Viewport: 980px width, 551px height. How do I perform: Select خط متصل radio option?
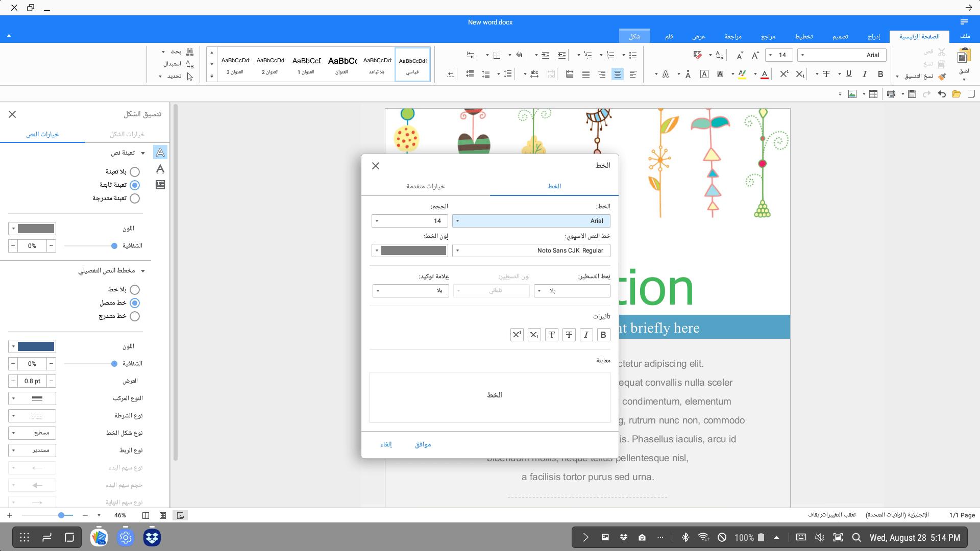coord(135,303)
